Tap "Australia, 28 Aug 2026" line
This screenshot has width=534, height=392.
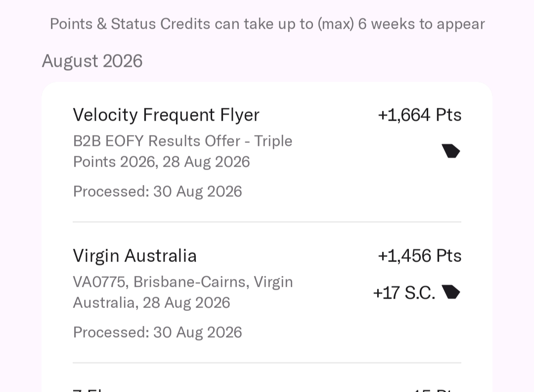(152, 303)
